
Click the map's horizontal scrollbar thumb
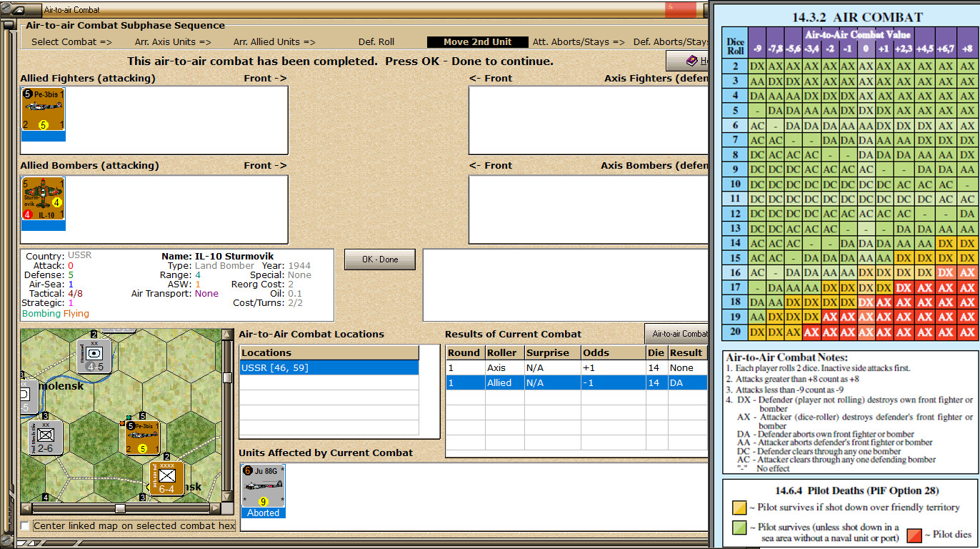tap(120, 508)
